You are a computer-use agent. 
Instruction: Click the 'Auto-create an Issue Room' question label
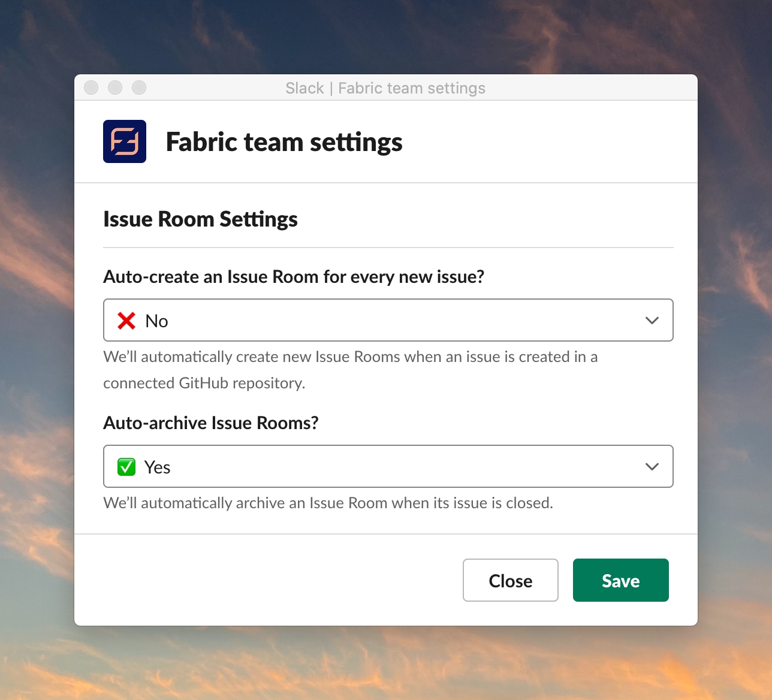294,277
